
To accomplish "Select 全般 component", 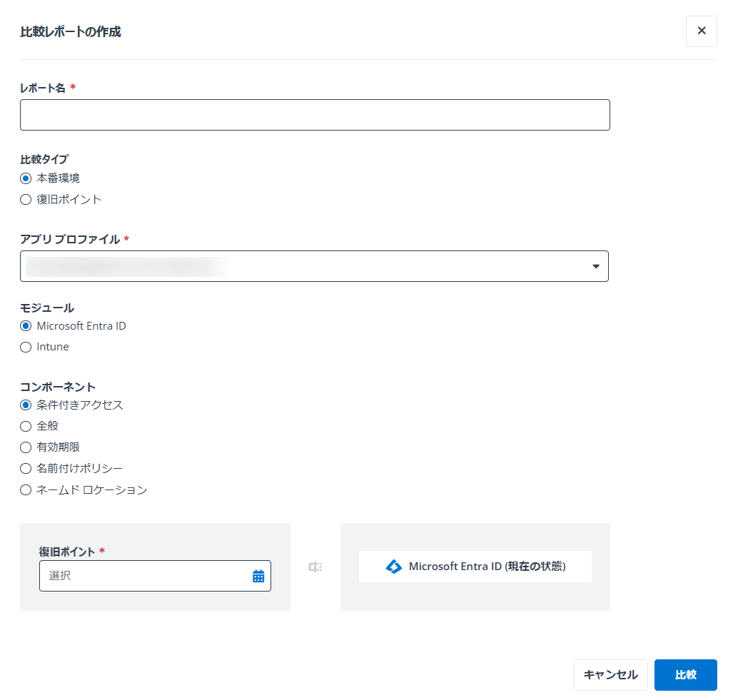I will (26, 426).
